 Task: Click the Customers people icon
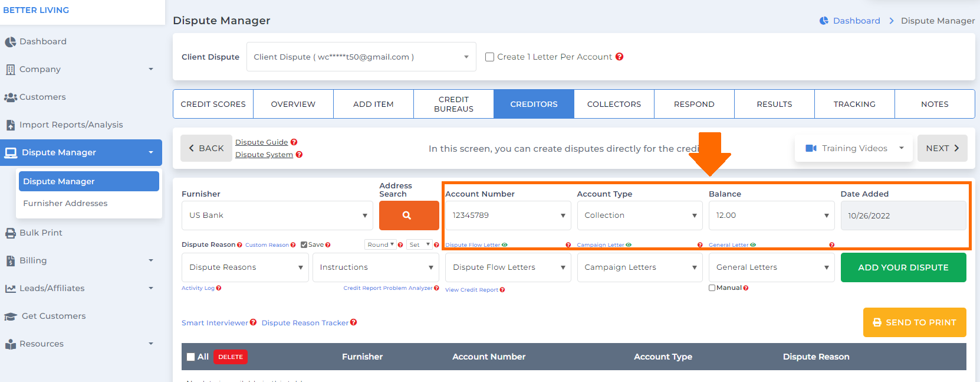tap(11, 97)
